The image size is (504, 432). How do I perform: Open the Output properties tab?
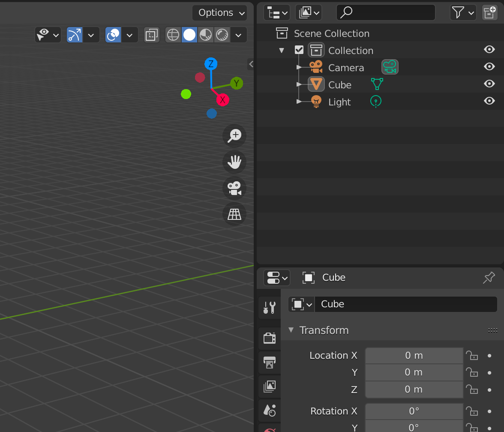click(x=269, y=362)
